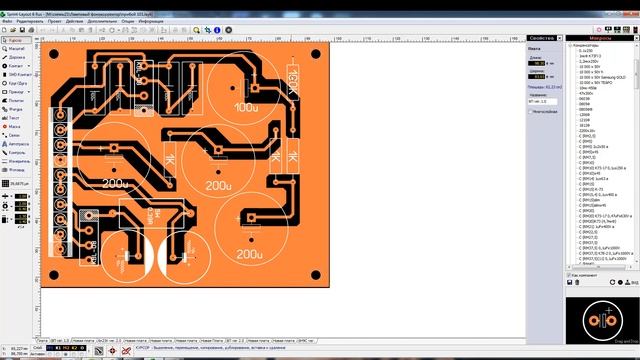
Task: Click the Open file folder icon
Action: tap(13, 30)
